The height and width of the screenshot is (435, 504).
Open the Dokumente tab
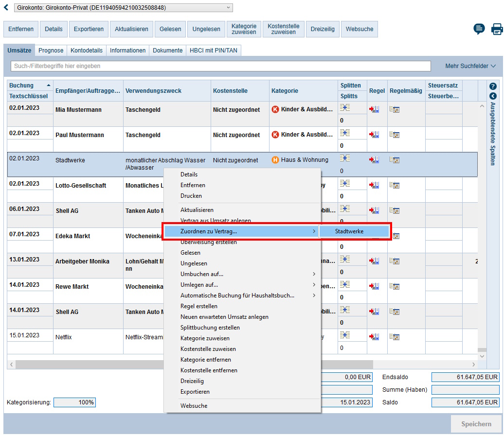point(167,51)
